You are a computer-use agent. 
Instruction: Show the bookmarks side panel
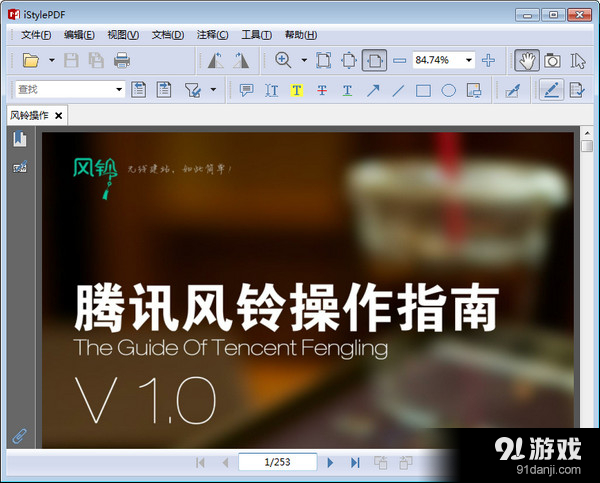[x=20, y=139]
